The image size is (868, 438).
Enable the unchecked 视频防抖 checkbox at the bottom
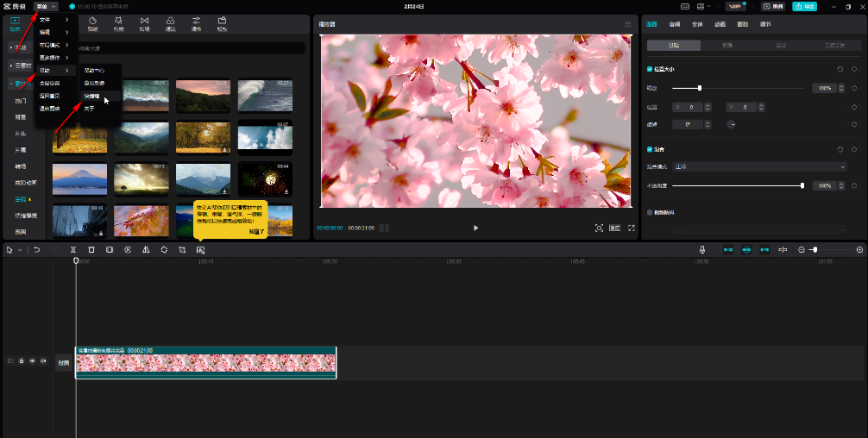coord(650,211)
